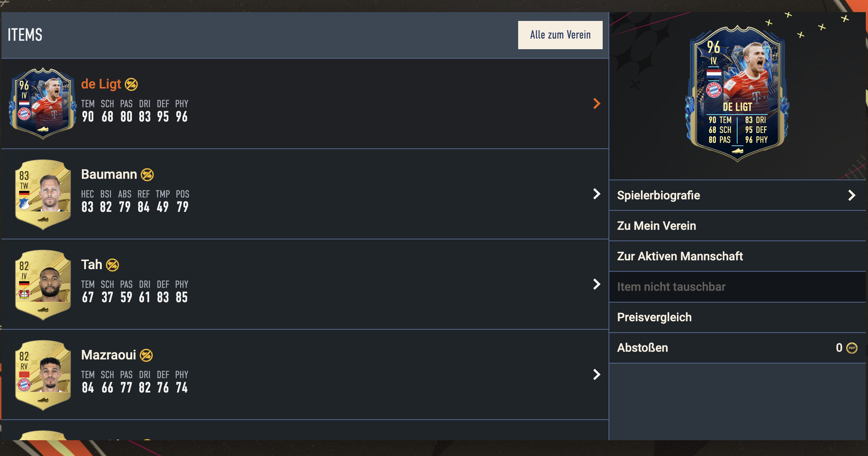Viewport: 868px width, 456px height.
Task: Click untradeable icon beside Baumann name
Action: [x=147, y=175]
